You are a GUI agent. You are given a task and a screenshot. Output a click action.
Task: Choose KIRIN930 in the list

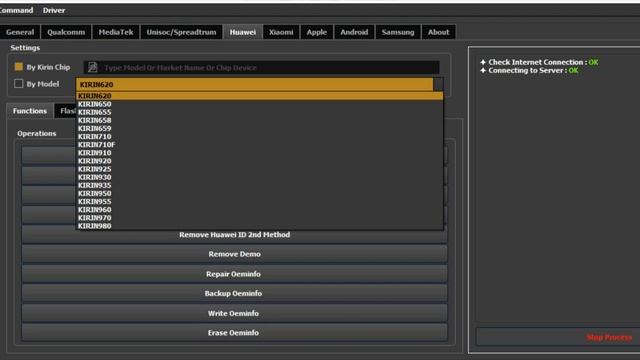[260, 177]
